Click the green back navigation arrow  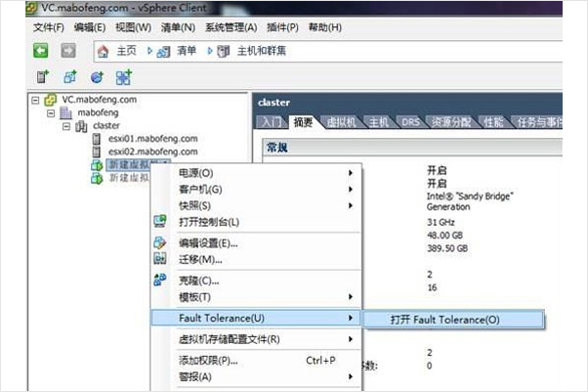pyautogui.click(x=40, y=51)
